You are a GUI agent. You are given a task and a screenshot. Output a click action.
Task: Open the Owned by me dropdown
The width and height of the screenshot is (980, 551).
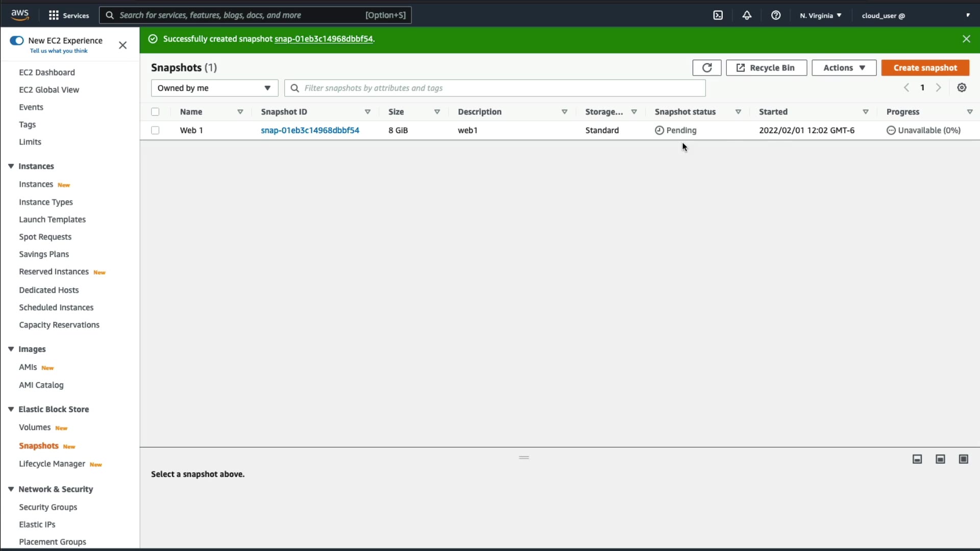coord(214,88)
